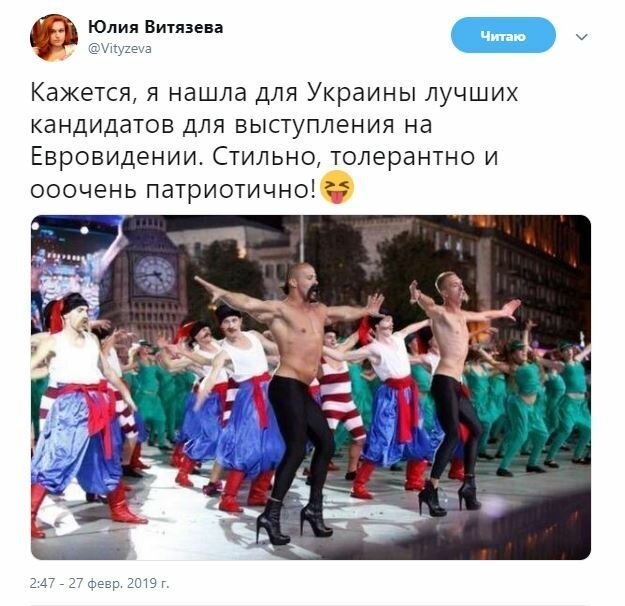Click the tongue-out emoji in the tweet

click(337, 187)
